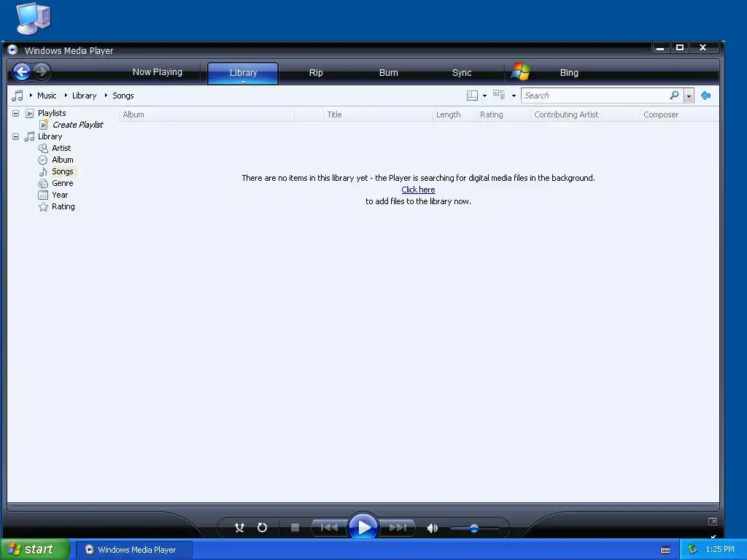Image resolution: width=747 pixels, height=560 pixels.
Task: Open the Library tab
Action: tap(243, 72)
